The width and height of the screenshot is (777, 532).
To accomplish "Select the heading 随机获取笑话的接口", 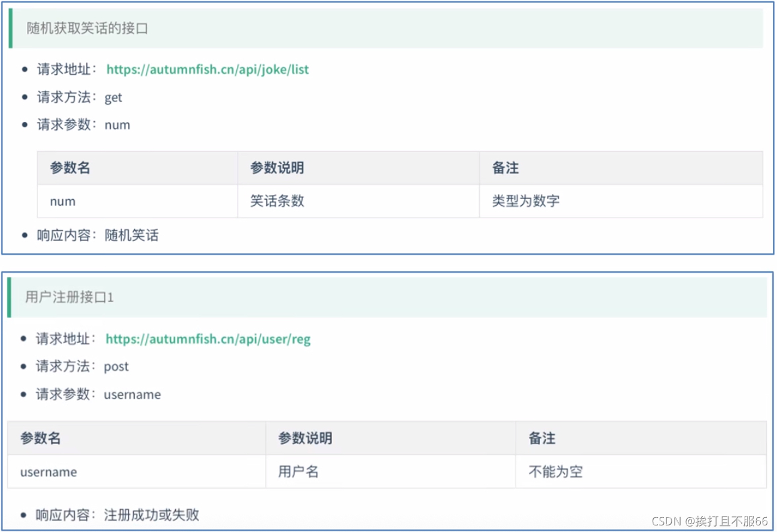I will point(87,28).
